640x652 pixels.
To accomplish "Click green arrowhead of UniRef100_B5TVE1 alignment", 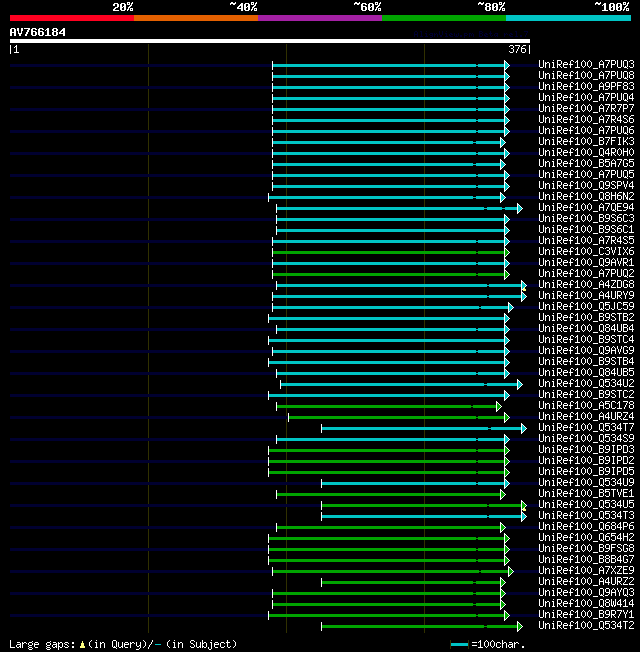I will pyautogui.click(x=503, y=494).
